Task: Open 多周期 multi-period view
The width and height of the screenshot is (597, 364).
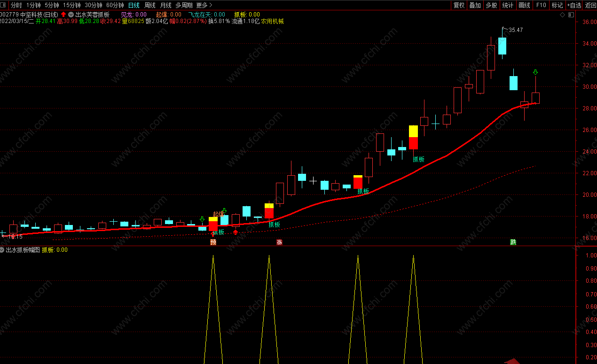Action: tap(184, 5)
